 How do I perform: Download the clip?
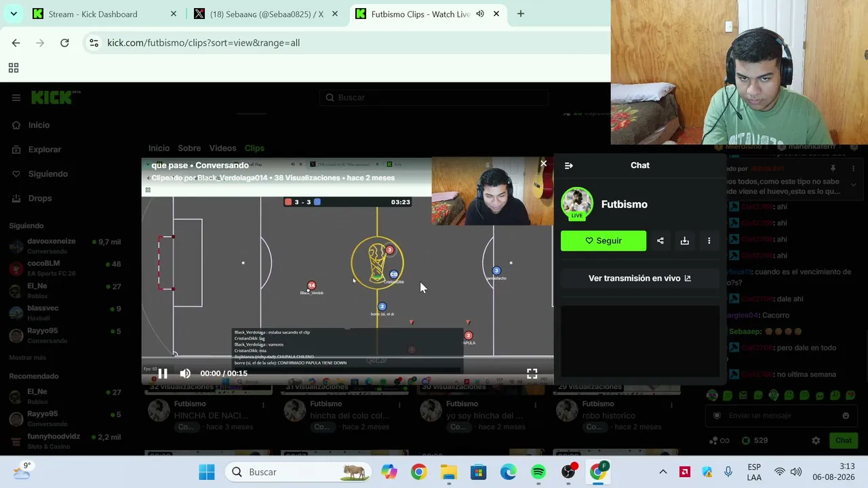point(685,241)
